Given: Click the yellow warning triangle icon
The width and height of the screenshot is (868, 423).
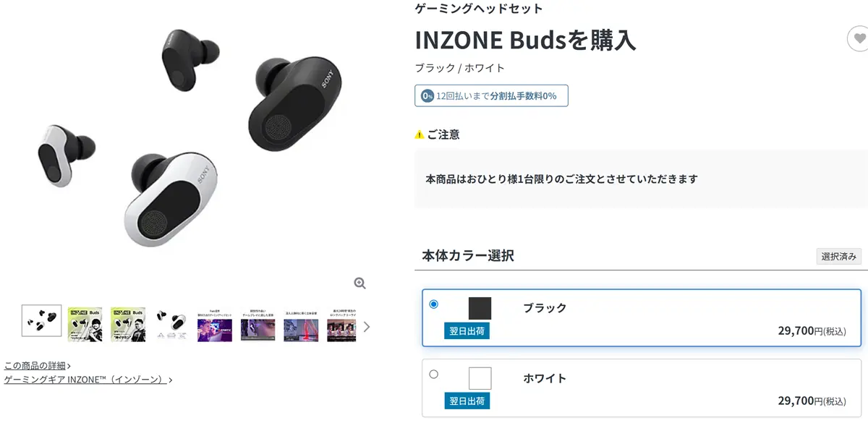Looking at the screenshot, I should click(420, 134).
